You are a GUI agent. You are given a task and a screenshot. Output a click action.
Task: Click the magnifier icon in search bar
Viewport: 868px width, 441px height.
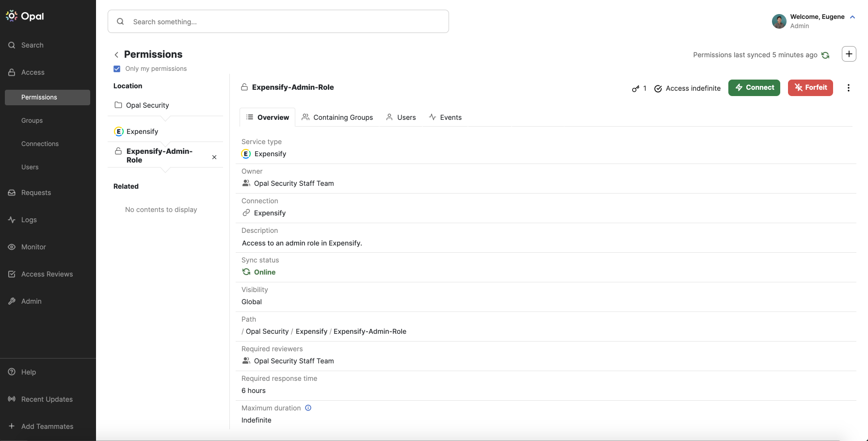tap(120, 21)
